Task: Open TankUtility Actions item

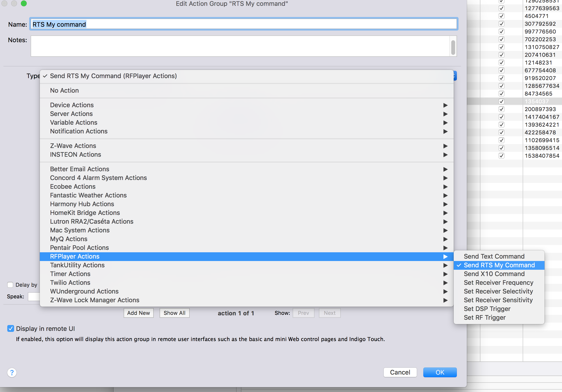Action: tap(247, 265)
